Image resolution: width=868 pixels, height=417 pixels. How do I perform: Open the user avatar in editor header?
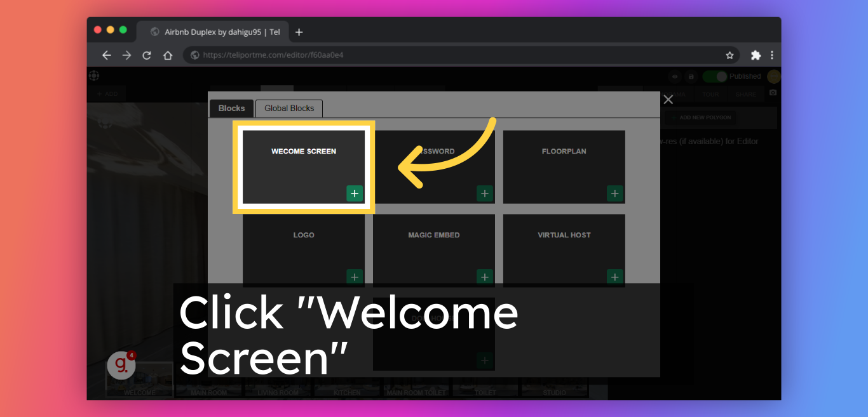click(x=773, y=76)
